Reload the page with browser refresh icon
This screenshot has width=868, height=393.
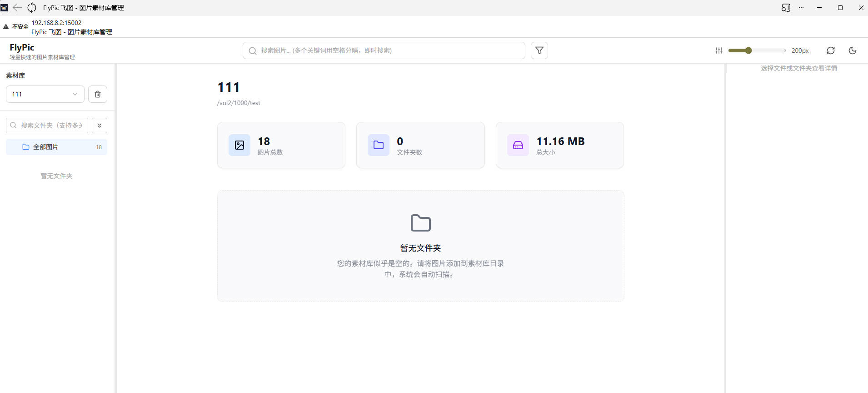tap(32, 8)
